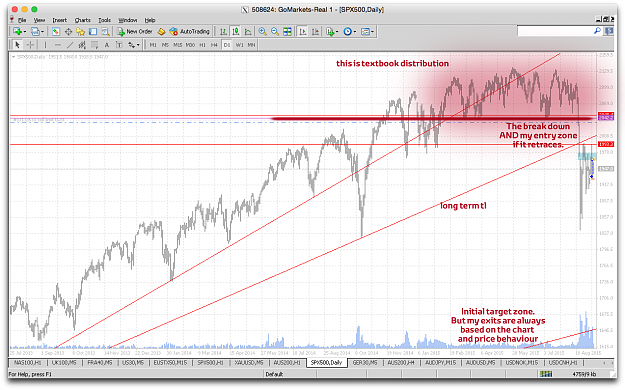Select the text label 'T' tool
Viewport: 625px width, 390px height.
pos(119,45)
